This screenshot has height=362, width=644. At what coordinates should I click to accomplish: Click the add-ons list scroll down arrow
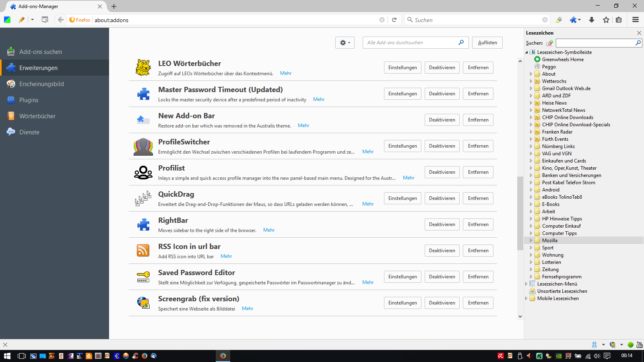click(520, 317)
